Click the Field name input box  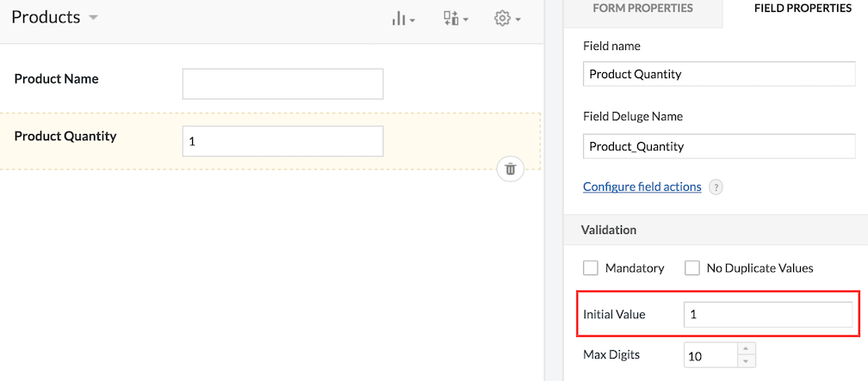point(720,74)
